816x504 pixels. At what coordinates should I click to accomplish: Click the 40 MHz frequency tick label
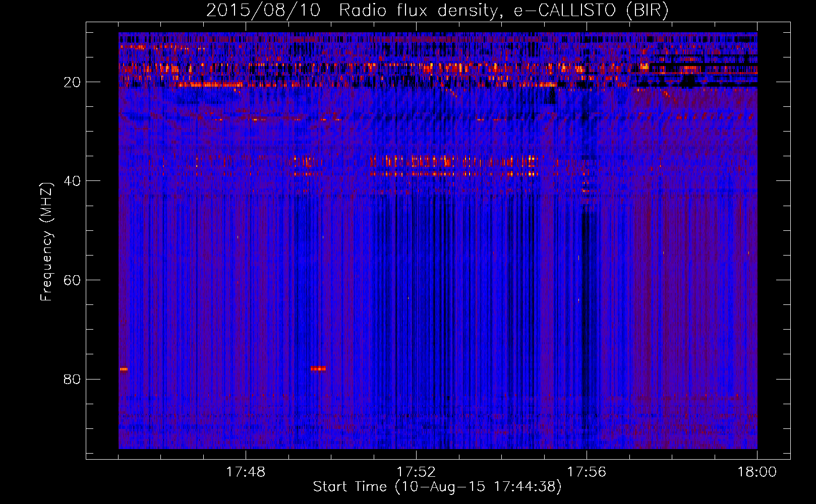[x=72, y=181]
